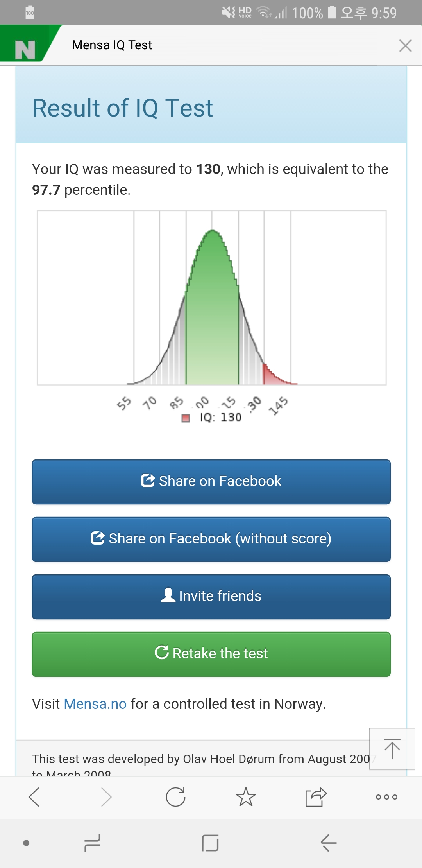Click the green Retake the test button

tap(211, 654)
